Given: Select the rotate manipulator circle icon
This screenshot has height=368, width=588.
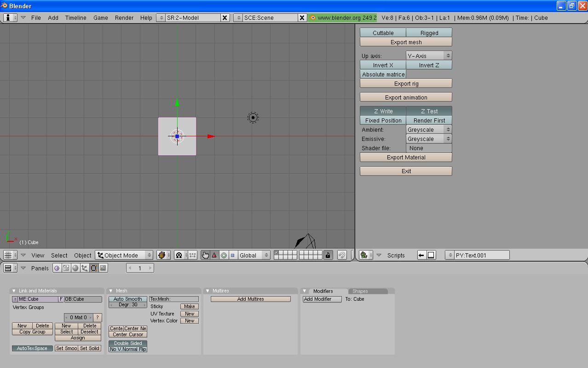Looking at the screenshot, I should point(224,255).
